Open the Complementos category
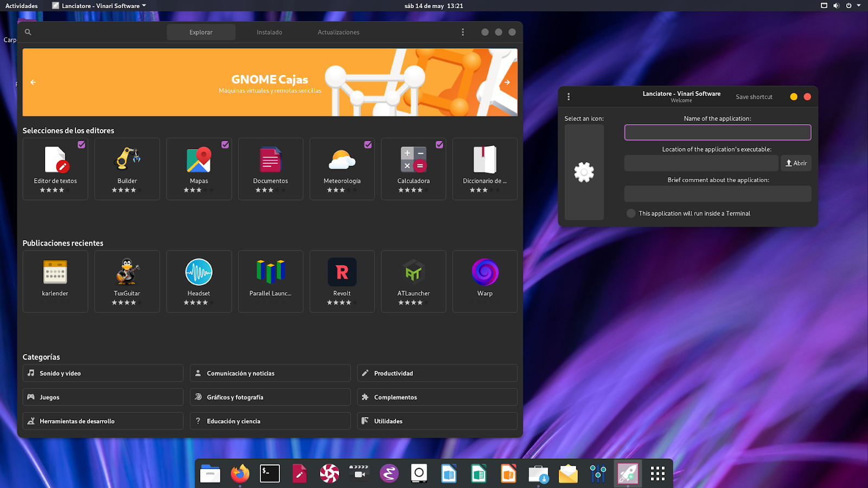 437,397
